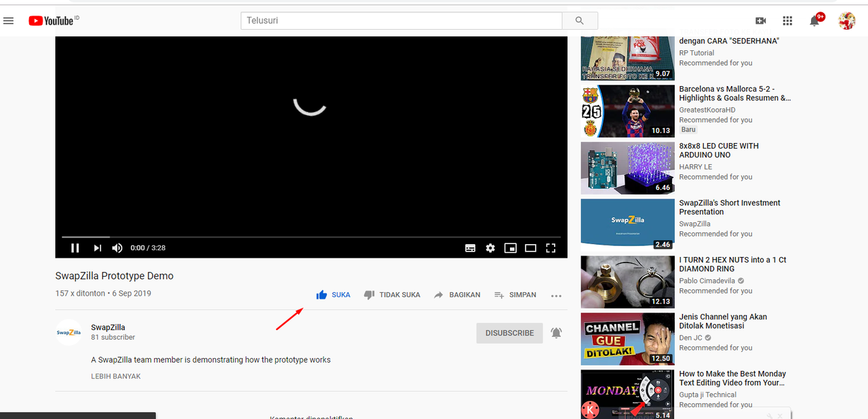868x419 pixels.
Task: Toggle channel notification bell
Action: tap(556, 333)
